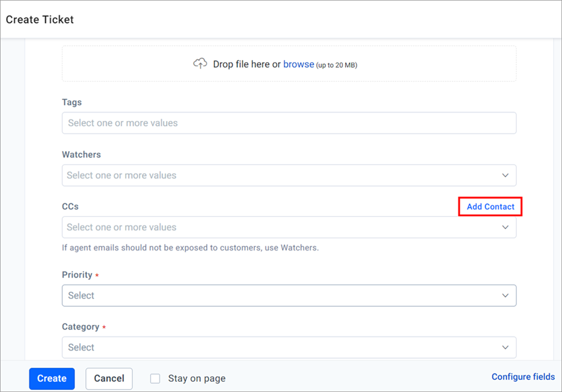Viewport: 562px width, 392px height.
Task: Click the blue Create button
Action: (52, 378)
